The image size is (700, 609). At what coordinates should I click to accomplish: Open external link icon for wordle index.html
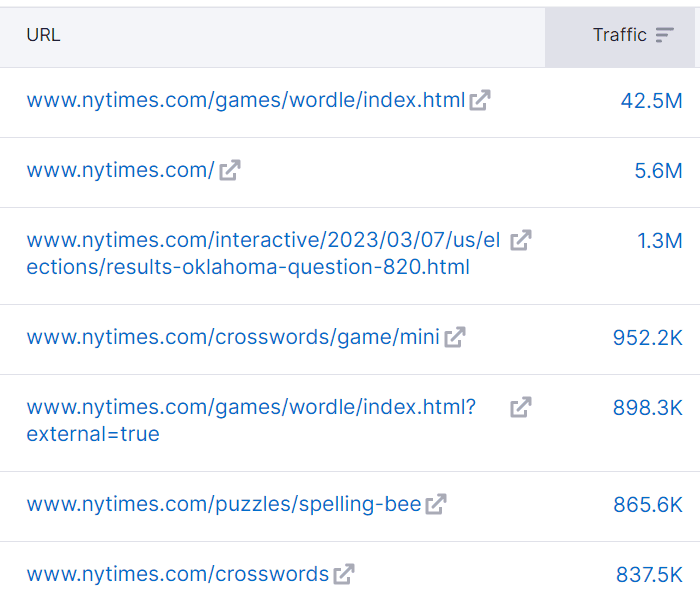[x=480, y=100]
